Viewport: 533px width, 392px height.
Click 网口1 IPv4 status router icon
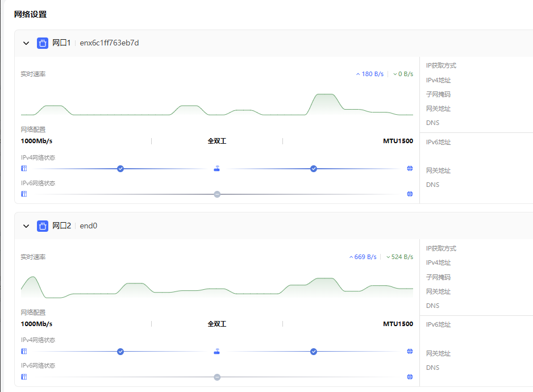(217, 168)
